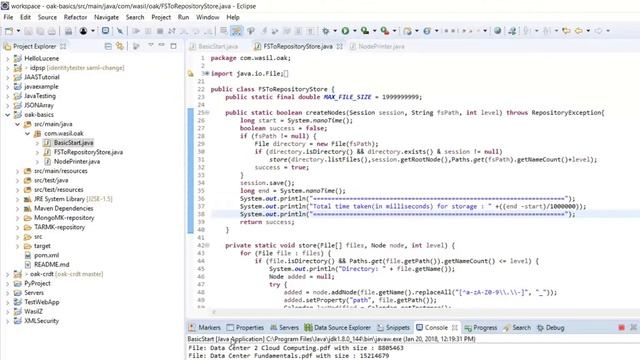This screenshot has width=640, height=360.
Task: Open the New wizard dropdown arrow
Action: [x=18, y=31]
